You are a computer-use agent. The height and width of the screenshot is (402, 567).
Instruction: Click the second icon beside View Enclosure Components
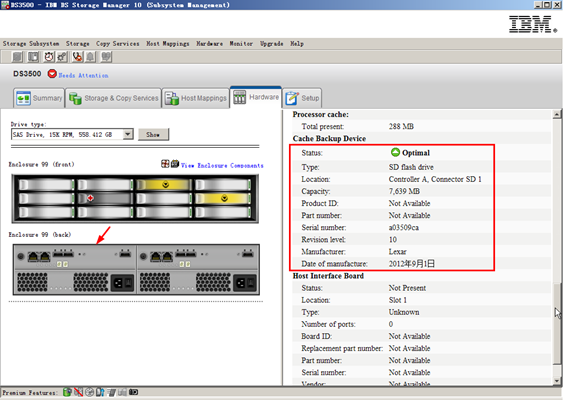pos(175,164)
